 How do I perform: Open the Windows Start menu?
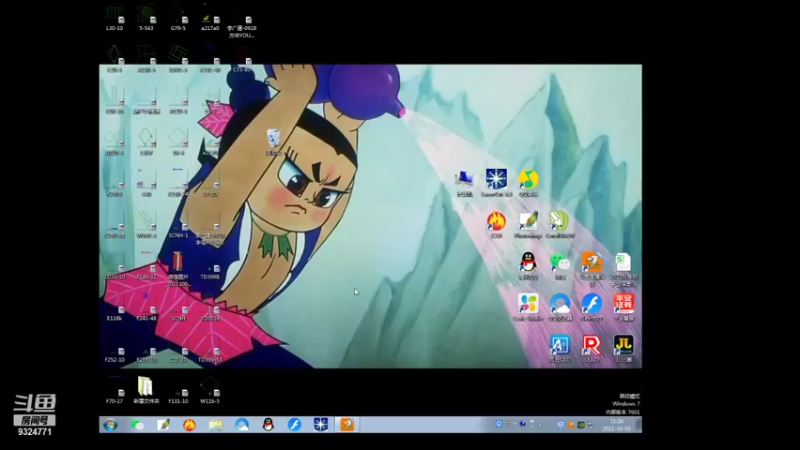click(x=110, y=424)
